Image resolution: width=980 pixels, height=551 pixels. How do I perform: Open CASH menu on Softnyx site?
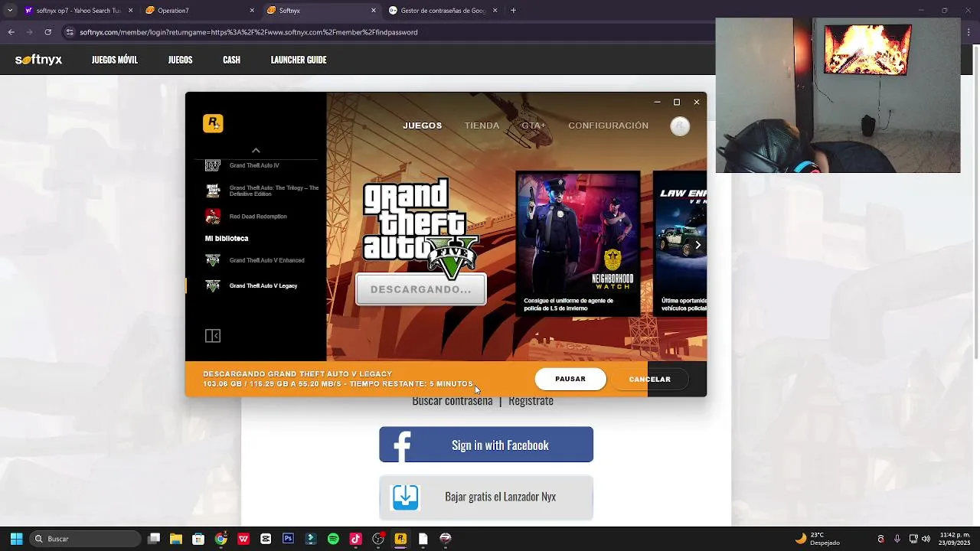pos(231,60)
